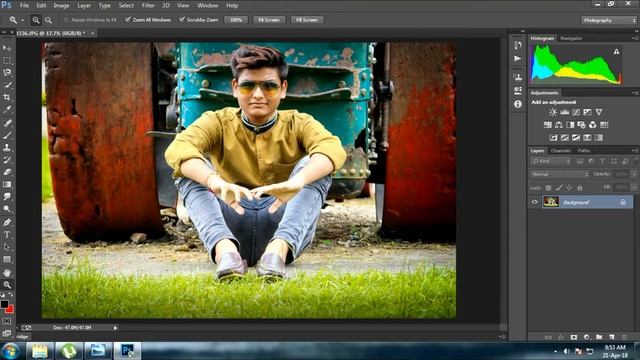Switch to the Channels tab
640x360 pixels.
[x=560, y=151]
